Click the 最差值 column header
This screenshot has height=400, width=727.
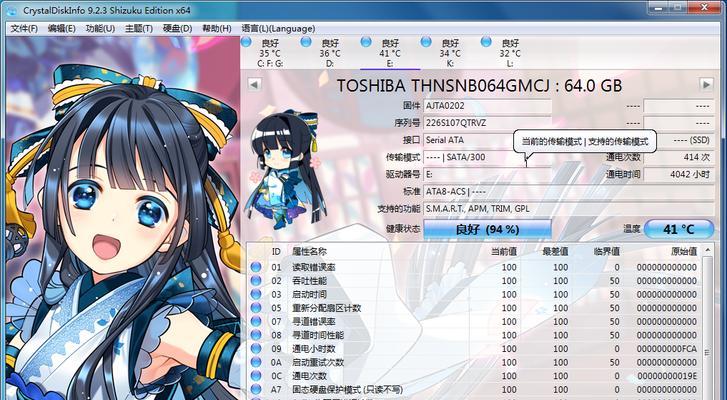coord(555,251)
